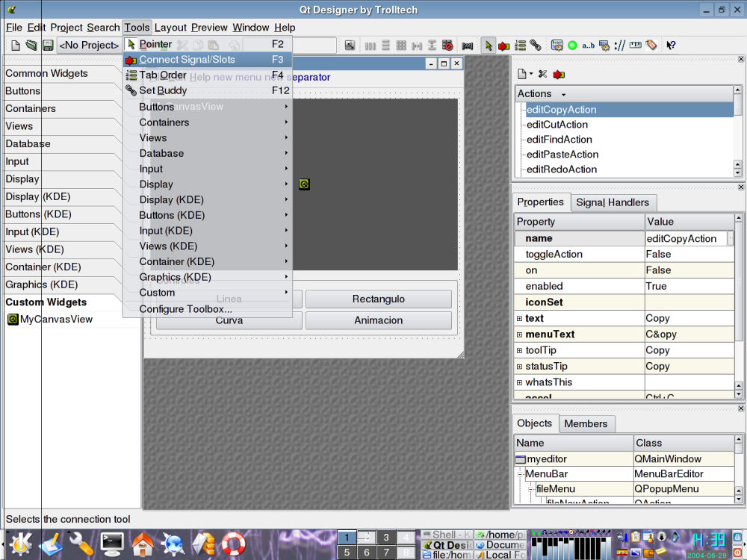Open the File menu
This screenshot has width=747, height=560.
(13, 28)
